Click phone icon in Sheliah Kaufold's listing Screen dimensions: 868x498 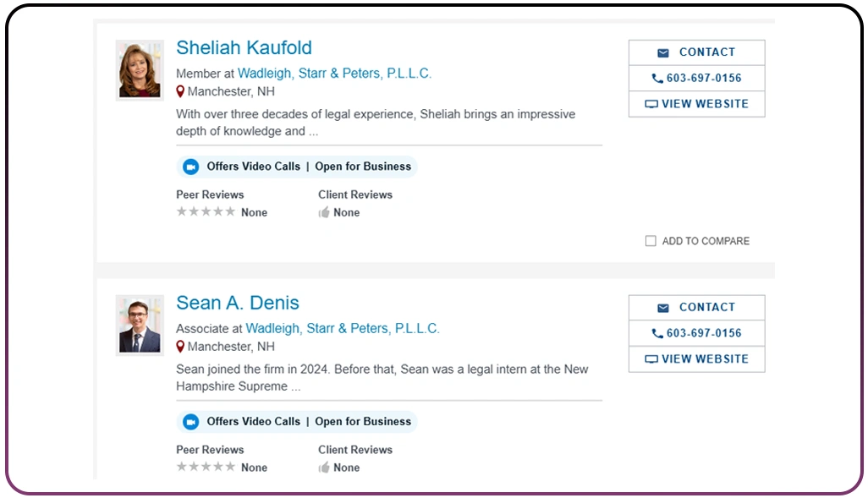point(657,79)
